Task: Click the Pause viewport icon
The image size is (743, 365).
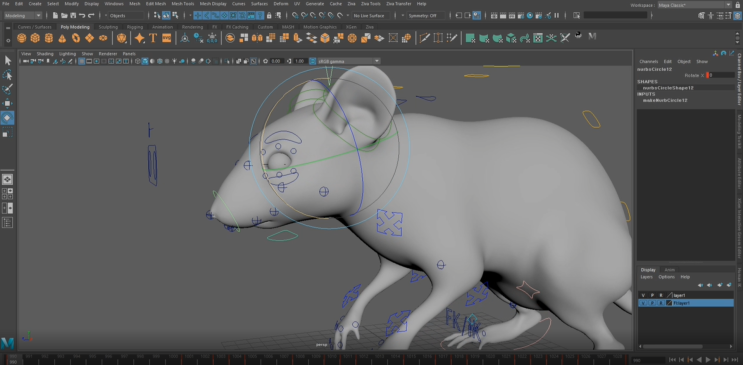Action: (557, 16)
